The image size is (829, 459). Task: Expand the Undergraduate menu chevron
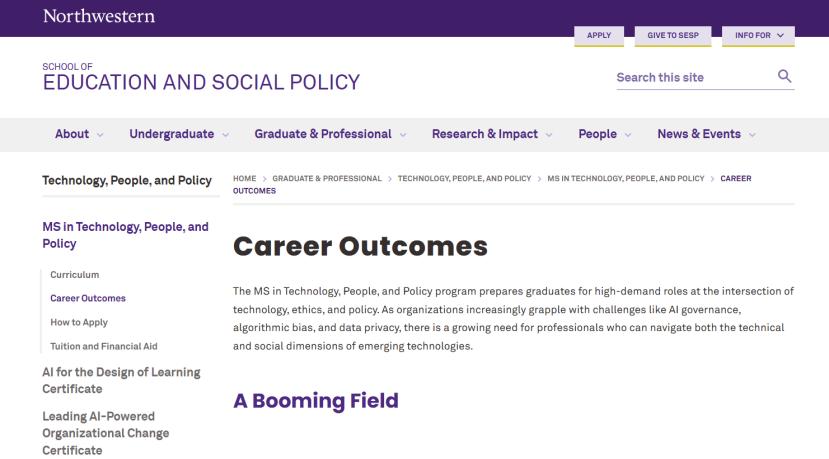coord(225,135)
